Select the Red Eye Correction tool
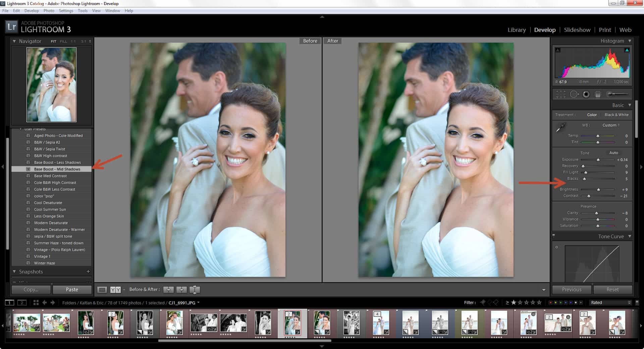The height and width of the screenshot is (349, 644). [586, 94]
